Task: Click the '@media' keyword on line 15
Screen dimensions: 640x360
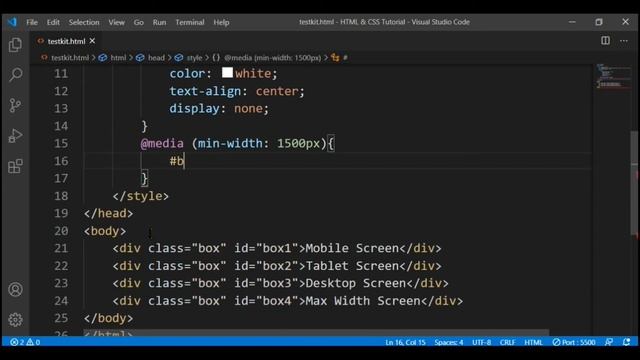Action: click(162, 144)
